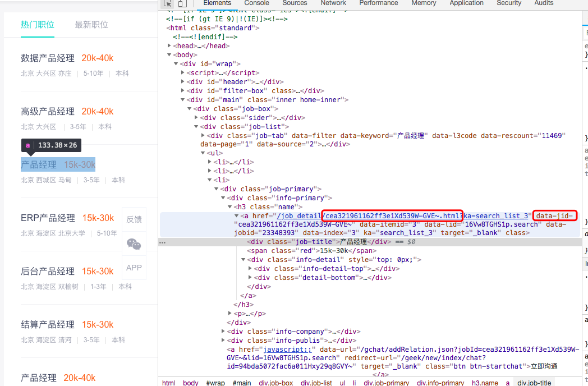Screen dimensions: 588x386
Task: Select the 热门职位 tab
Action: pos(38,25)
